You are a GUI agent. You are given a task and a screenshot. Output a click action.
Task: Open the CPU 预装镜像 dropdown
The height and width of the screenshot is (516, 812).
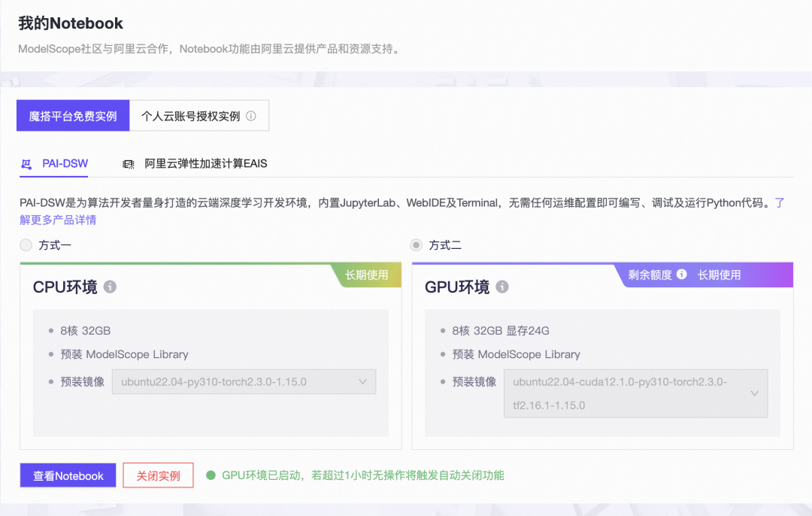tap(244, 382)
